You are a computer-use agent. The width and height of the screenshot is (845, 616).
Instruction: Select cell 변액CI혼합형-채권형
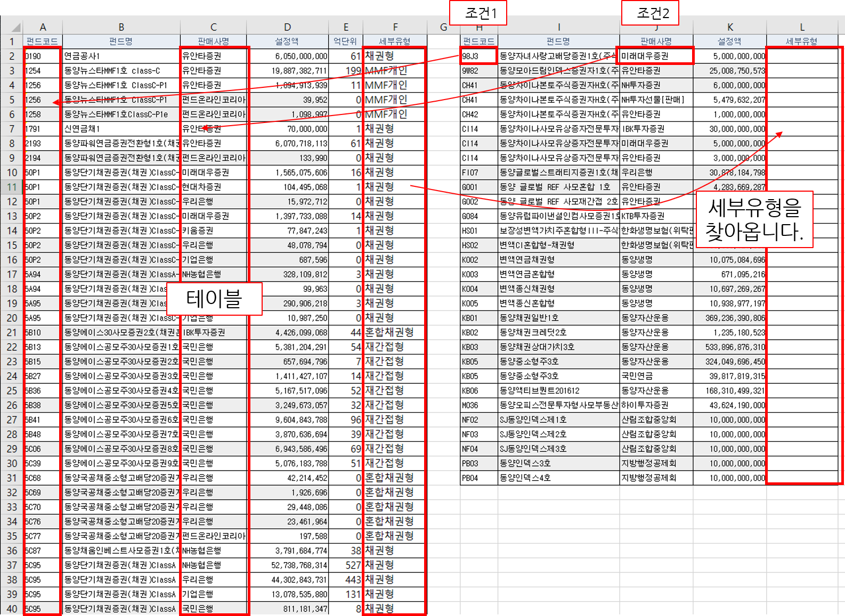tap(558, 245)
